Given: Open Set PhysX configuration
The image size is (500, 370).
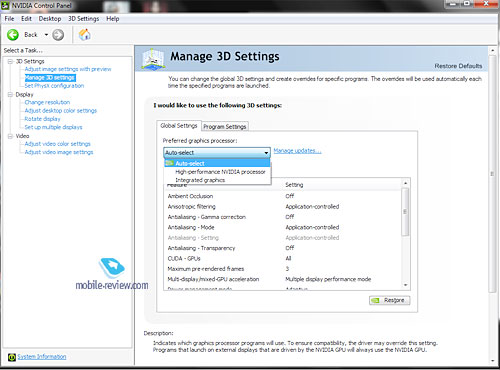Looking at the screenshot, I should point(54,86).
